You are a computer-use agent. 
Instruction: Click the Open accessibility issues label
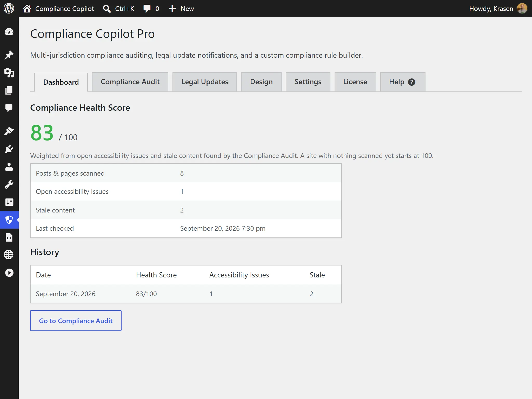[72, 191]
